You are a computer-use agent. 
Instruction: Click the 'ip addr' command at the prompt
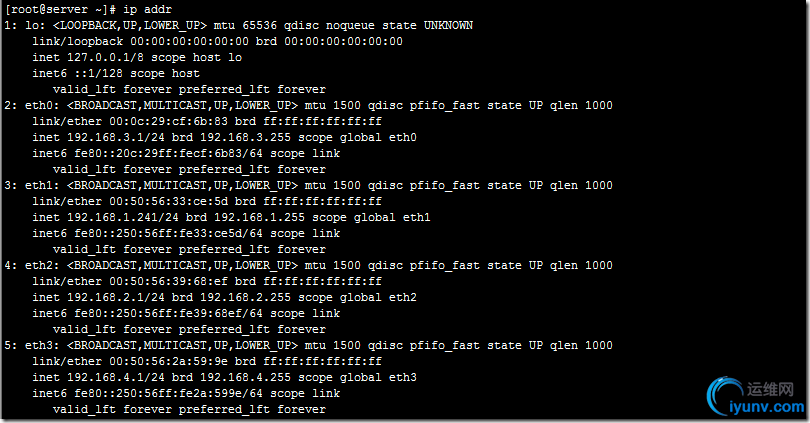pyautogui.click(x=147, y=9)
